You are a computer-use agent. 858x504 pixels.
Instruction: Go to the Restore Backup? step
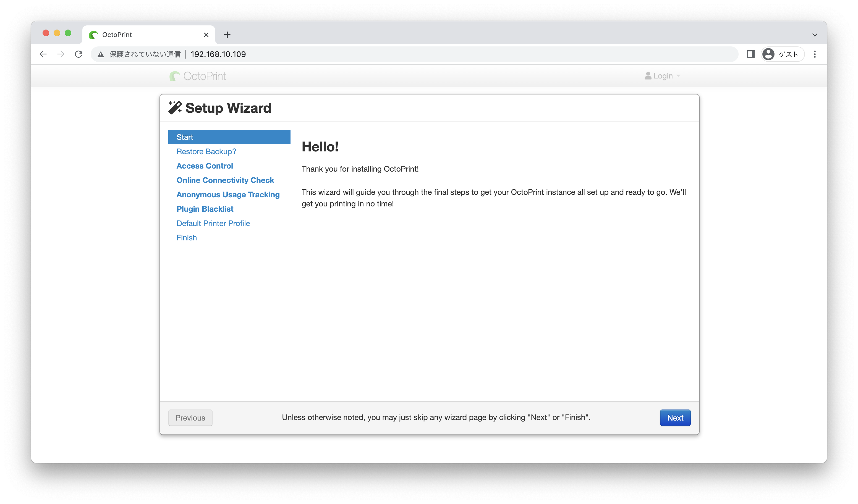(206, 151)
